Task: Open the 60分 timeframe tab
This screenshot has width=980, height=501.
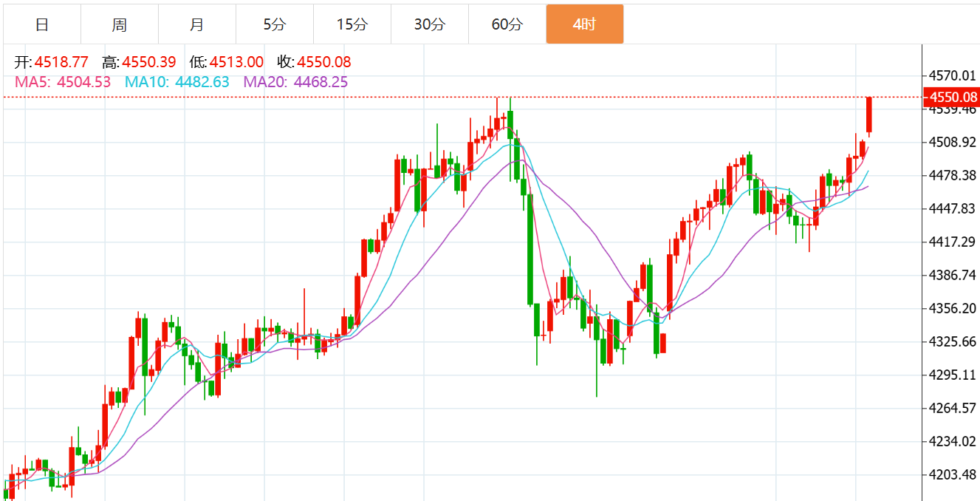Action: pyautogui.click(x=507, y=24)
